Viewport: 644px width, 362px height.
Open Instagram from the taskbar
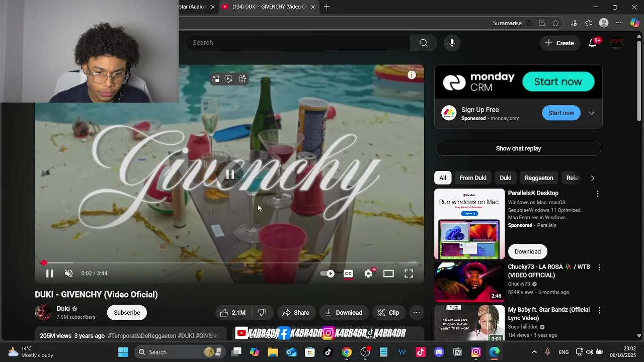pyautogui.click(x=476, y=352)
